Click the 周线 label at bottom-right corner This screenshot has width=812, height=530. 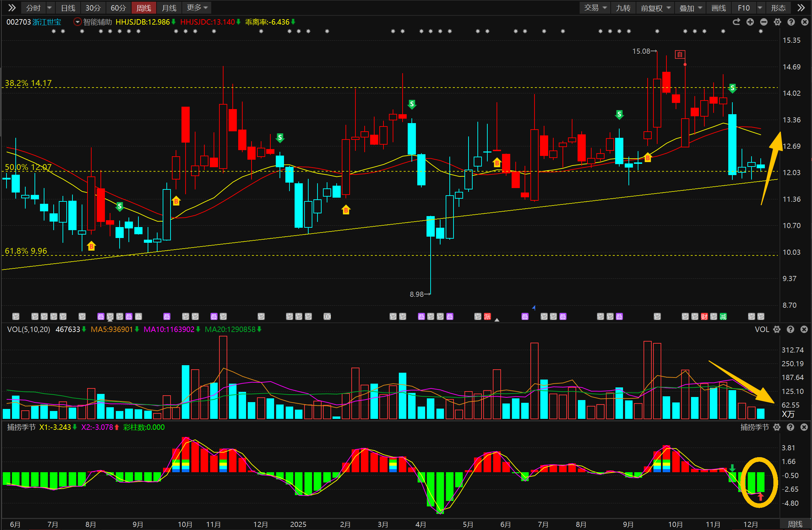795,524
